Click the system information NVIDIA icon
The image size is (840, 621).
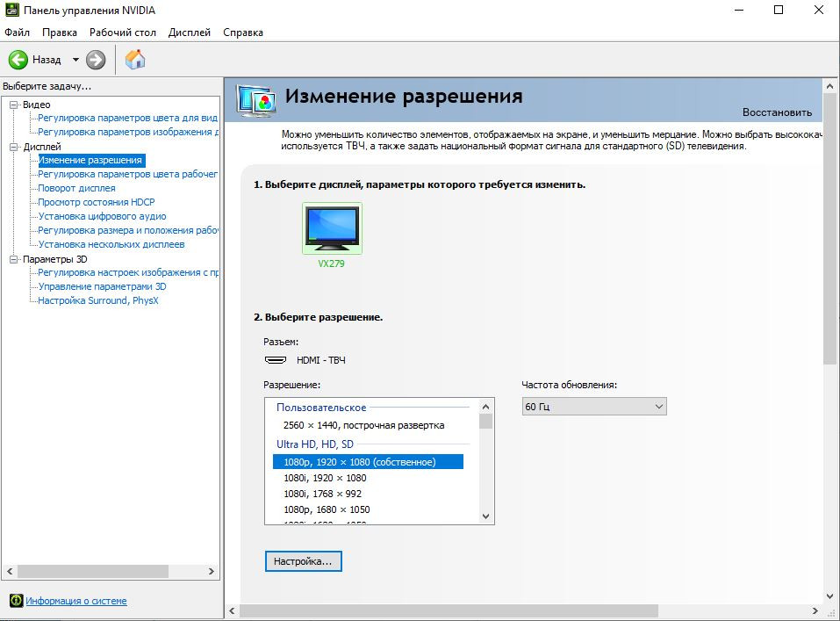17,601
